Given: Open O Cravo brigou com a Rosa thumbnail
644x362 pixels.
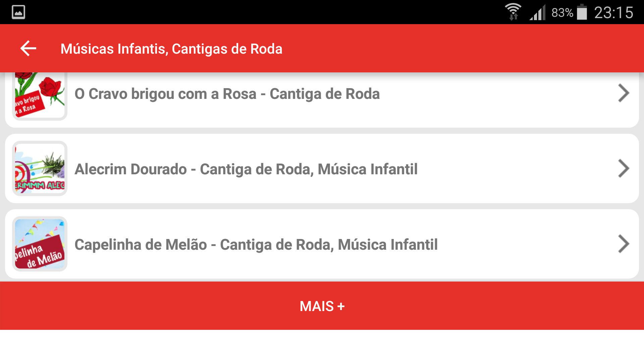Looking at the screenshot, I should (40, 96).
